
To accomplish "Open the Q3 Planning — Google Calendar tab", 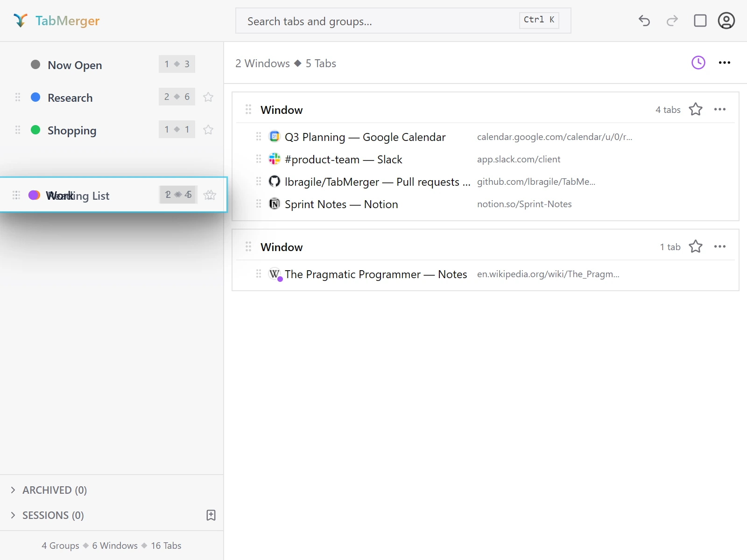I will (365, 137).
